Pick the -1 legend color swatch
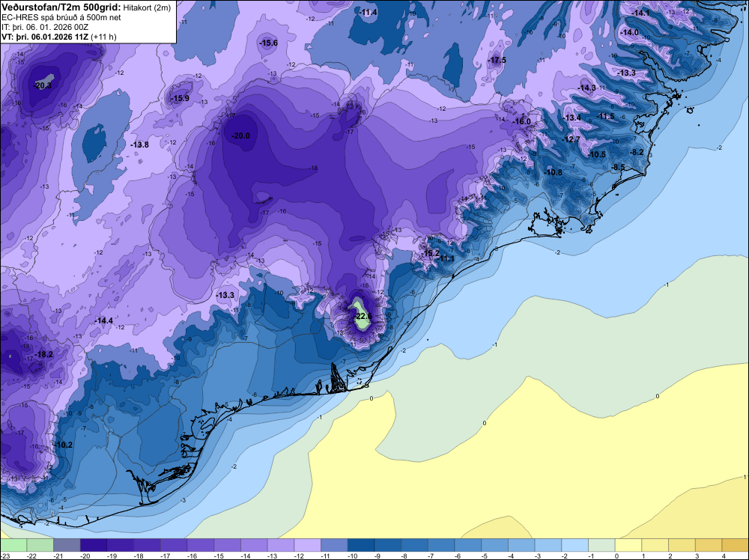749x560 pixels. [602, 545]
